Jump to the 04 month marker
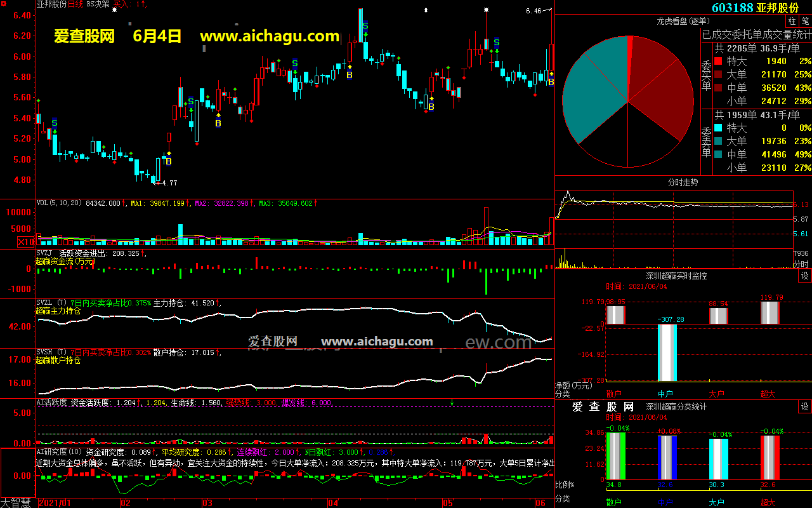 pyautogui.click(x=334, y=503)
